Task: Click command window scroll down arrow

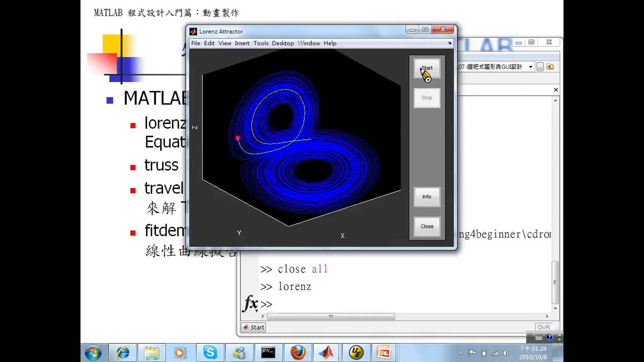Action: (x=555, y=308)
